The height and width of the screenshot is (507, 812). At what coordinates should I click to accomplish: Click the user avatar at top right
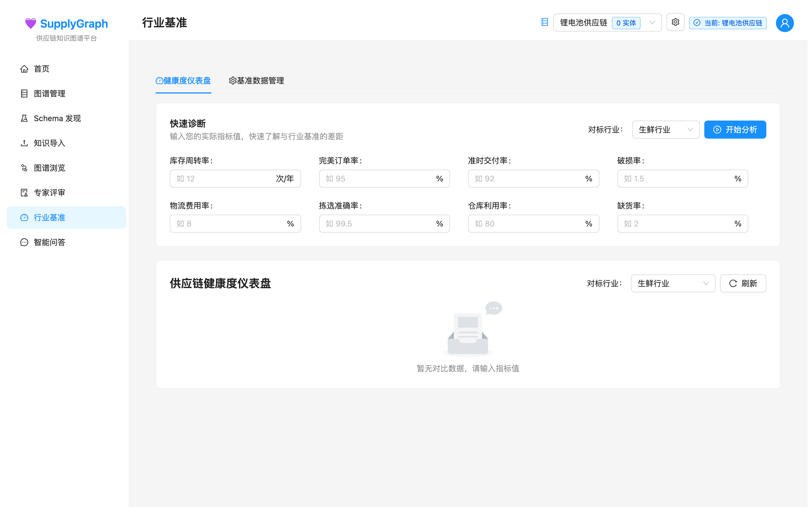pyautogui.click(x=784, y=23)
